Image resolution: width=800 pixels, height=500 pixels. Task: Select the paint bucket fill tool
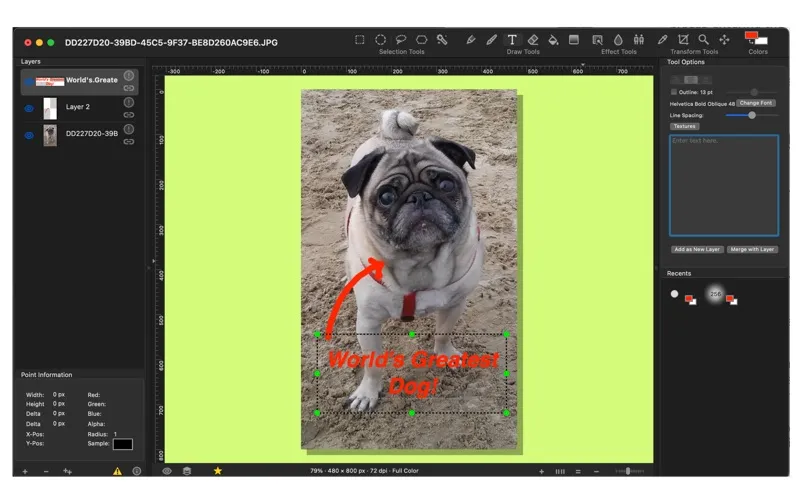553,40
